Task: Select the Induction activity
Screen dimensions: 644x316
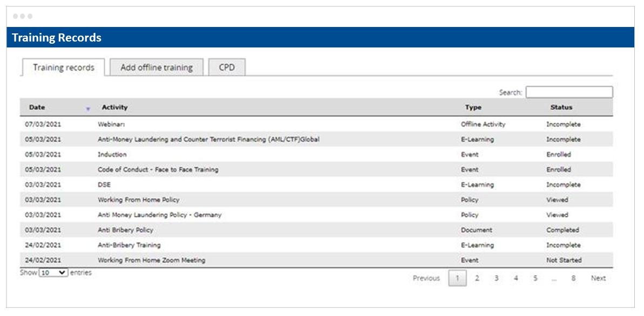Action: click(112, 155)
